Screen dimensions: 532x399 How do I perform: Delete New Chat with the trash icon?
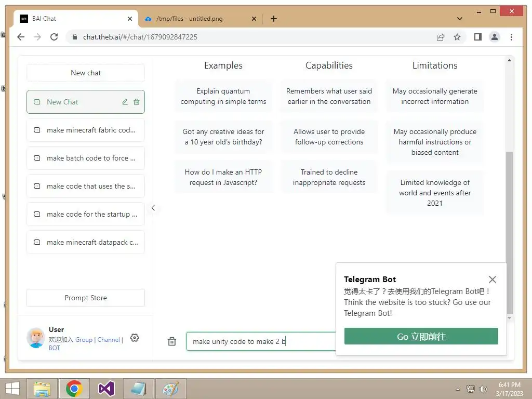click(137, 102)
